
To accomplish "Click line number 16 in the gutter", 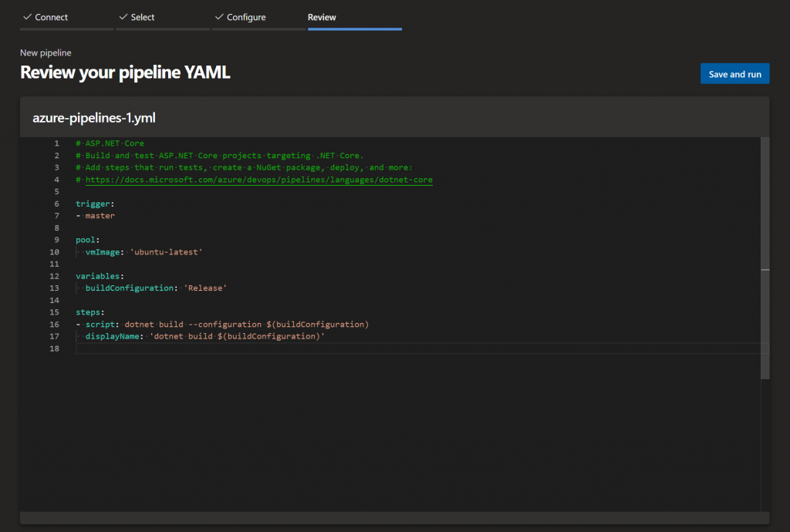I will 54,325.
